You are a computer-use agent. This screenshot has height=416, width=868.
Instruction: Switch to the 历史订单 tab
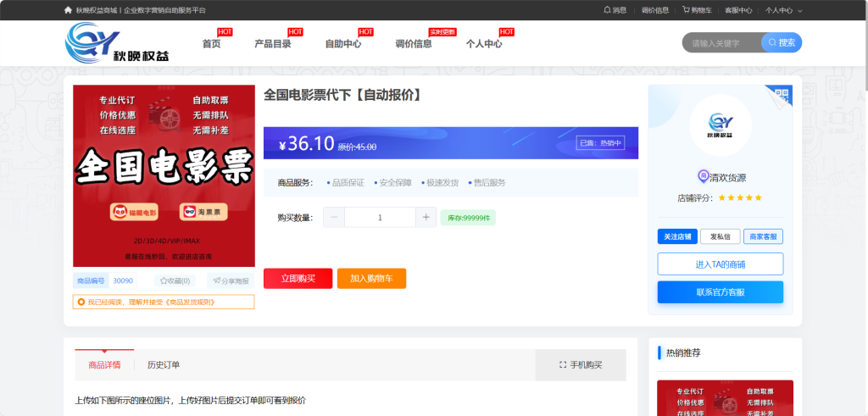pyautogui.click(x=164, y=365)
